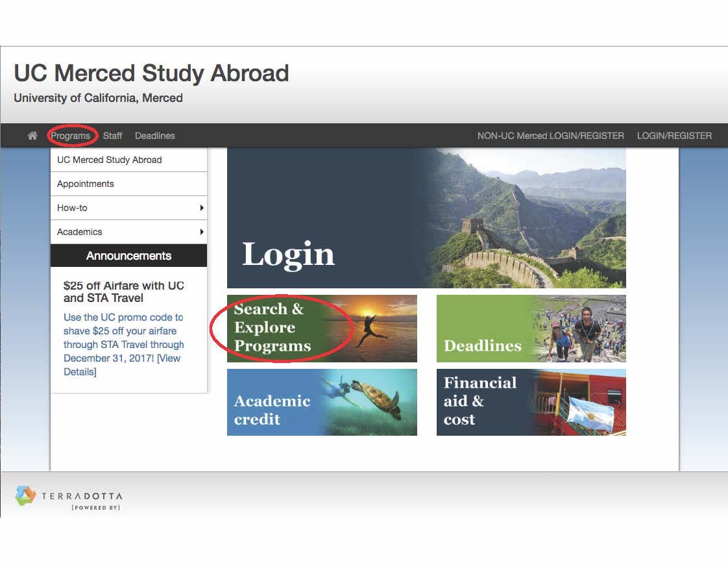
Task: Go to the home icon in navbar
Action: [32, 136]
